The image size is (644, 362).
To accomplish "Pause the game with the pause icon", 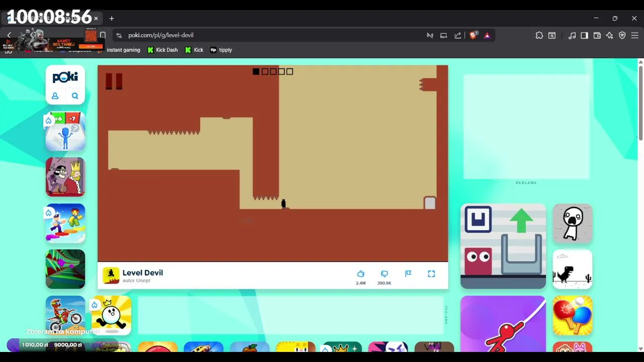I will 114,81.
